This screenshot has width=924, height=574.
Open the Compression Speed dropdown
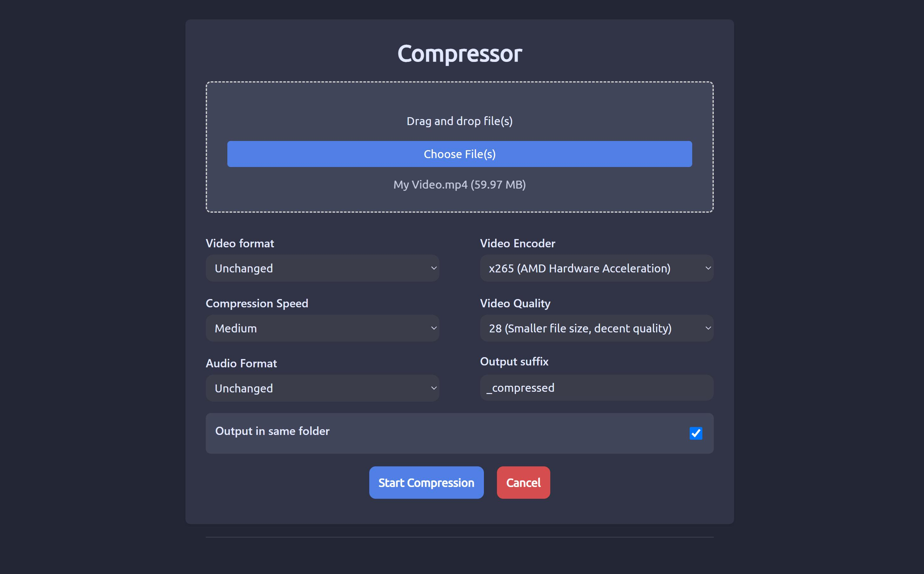click(322, 328)
